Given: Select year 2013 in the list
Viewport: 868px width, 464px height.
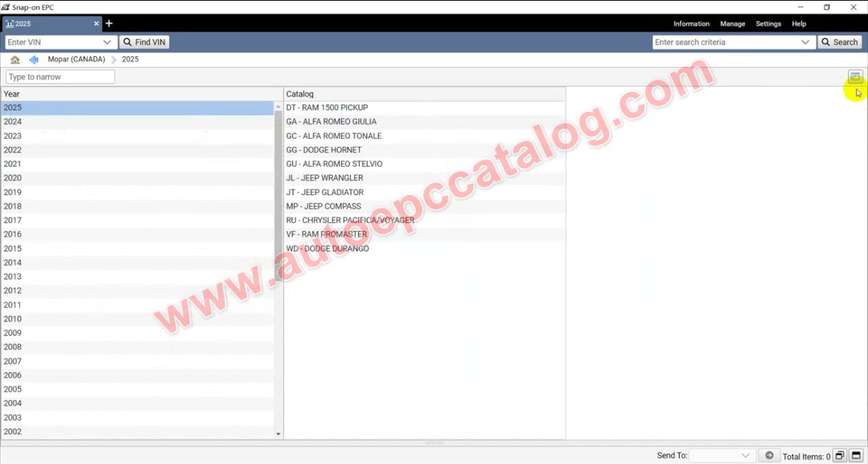Looking at the screenshot, I should (x=137, y=277).
